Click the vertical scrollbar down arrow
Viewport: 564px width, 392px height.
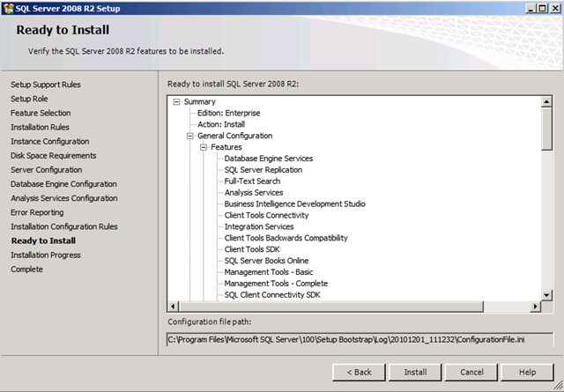point(546,295)
